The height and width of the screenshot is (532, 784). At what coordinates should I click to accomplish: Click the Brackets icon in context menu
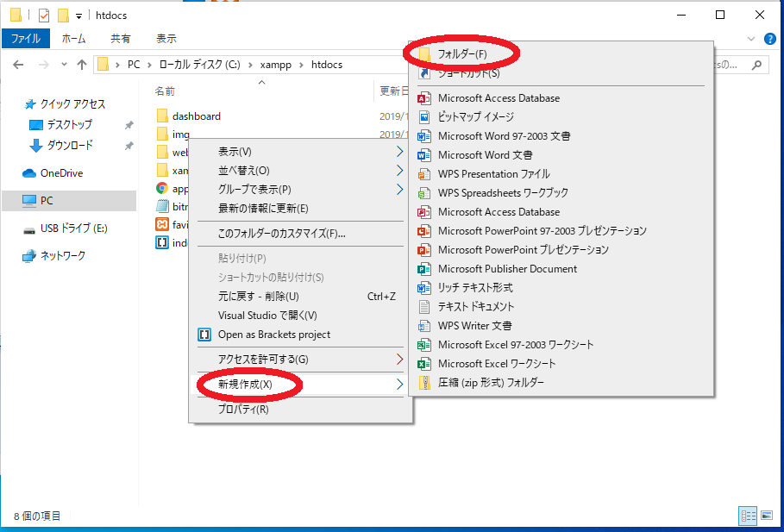(x=204, y=335)
